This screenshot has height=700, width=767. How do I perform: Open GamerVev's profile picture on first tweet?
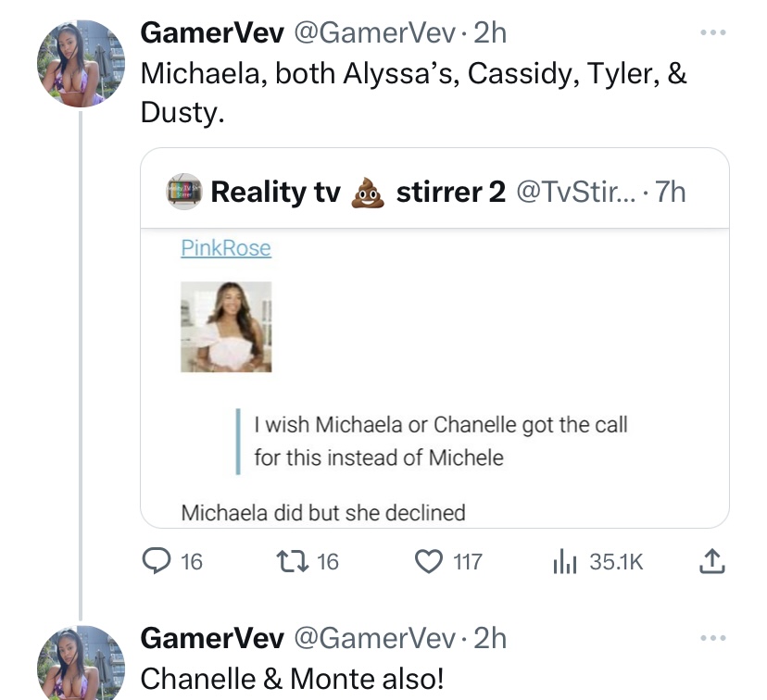pos(81,64)
